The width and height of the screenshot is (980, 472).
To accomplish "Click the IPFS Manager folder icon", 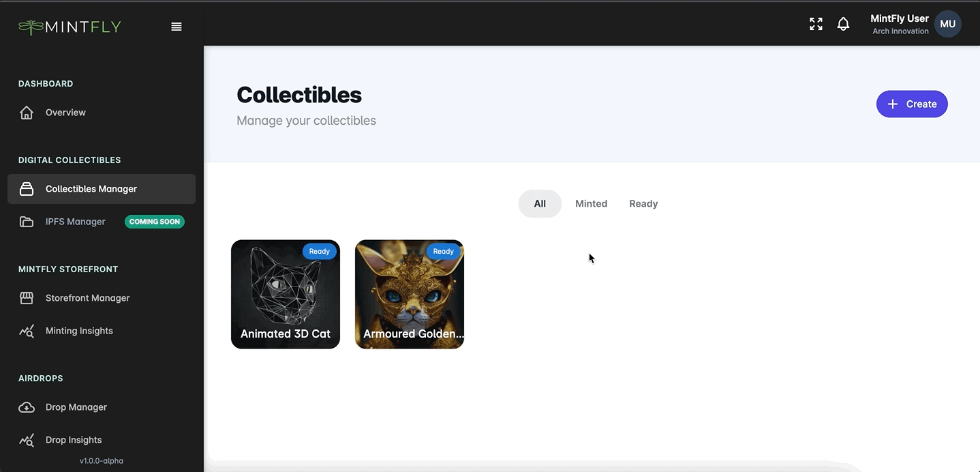I will (27, 222).
